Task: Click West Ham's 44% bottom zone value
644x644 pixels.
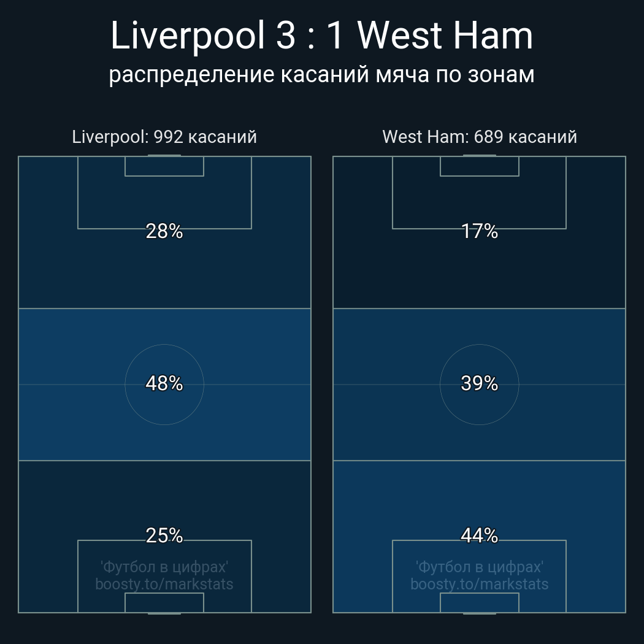Action: (479, 535)
